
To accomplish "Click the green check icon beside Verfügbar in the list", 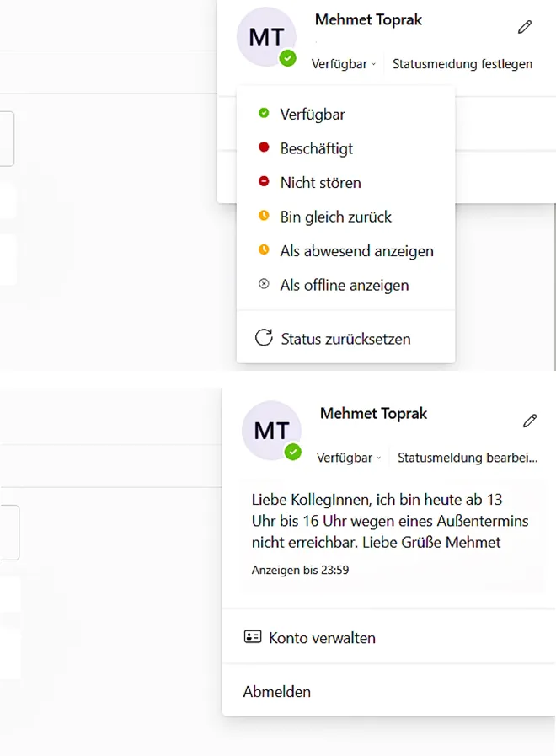I will tap(264, 114).
